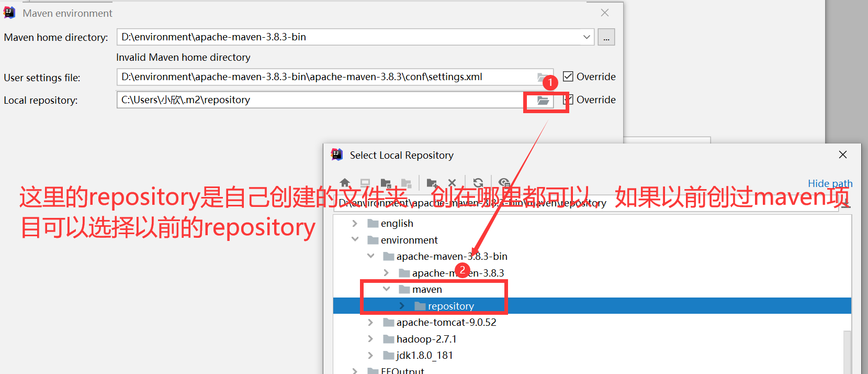Image resolution: width=868 pixels, height=374 pixels.
Task: Close the Maven environment window
Action: 605,13
